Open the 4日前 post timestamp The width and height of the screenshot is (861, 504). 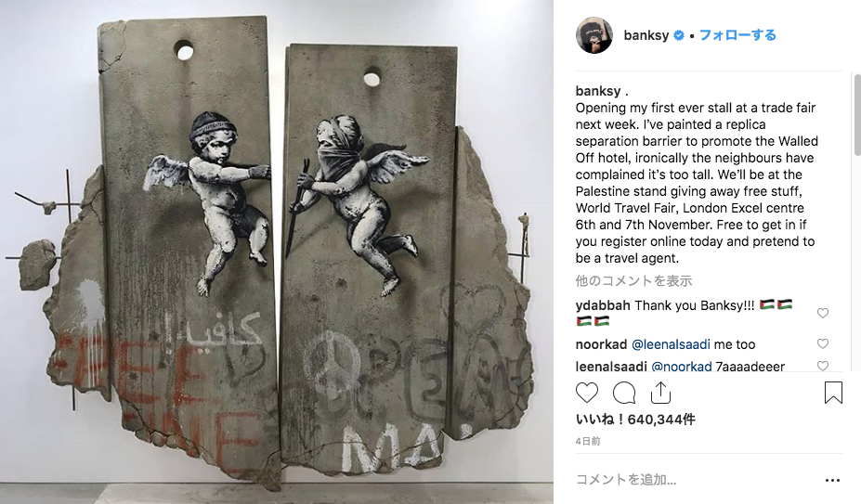pyautogui.click(x=588, y=442)
